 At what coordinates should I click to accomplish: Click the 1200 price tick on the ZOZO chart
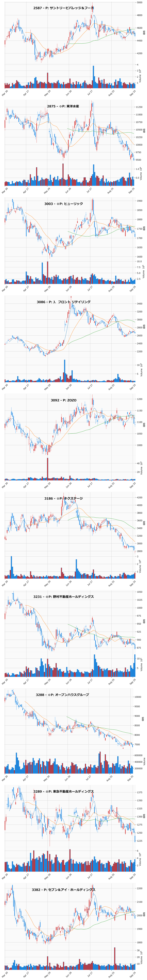tap(139, 399)
